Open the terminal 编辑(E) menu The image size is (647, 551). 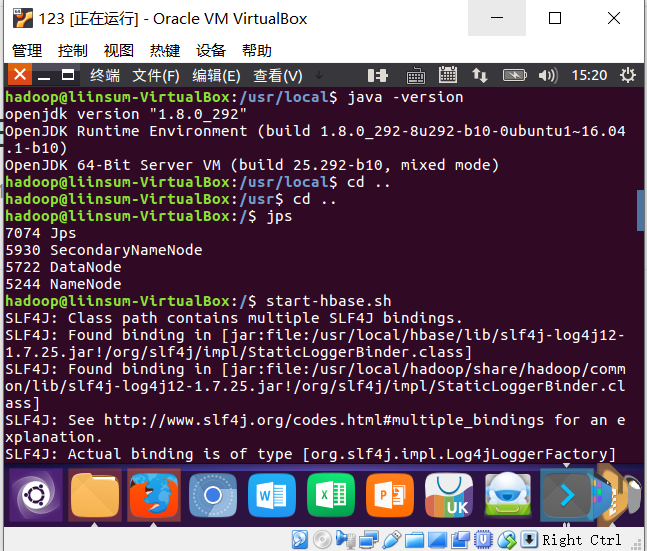[216, 76]
